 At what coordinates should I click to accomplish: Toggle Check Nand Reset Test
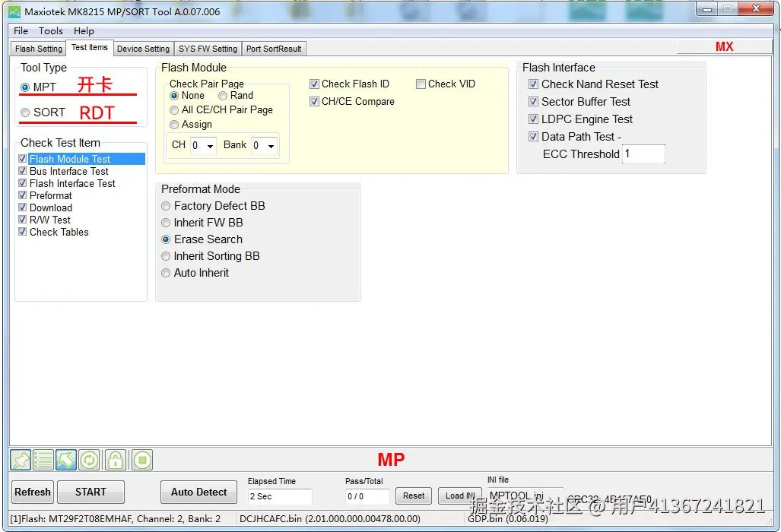533,84
